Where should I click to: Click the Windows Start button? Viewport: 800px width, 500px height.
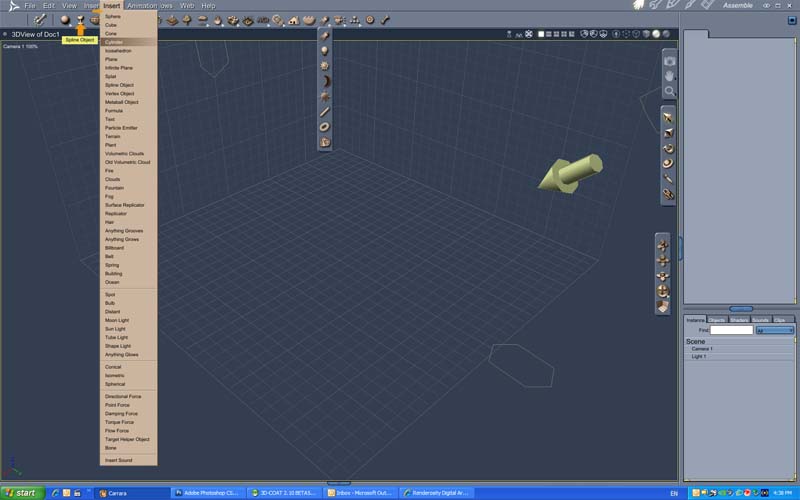tap(20, 492)
